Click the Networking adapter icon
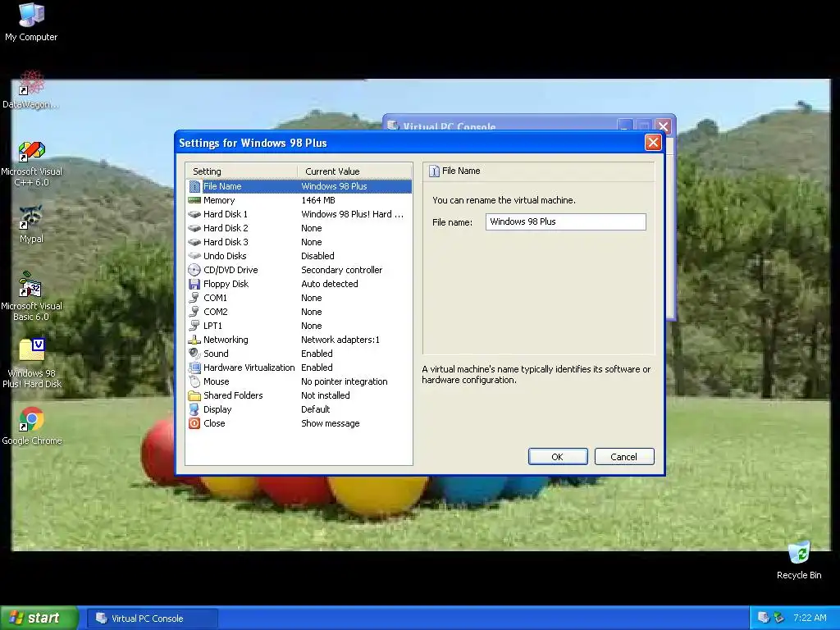Image resolution: width=840 pixels, height=630 pixels. coord(194,340)
